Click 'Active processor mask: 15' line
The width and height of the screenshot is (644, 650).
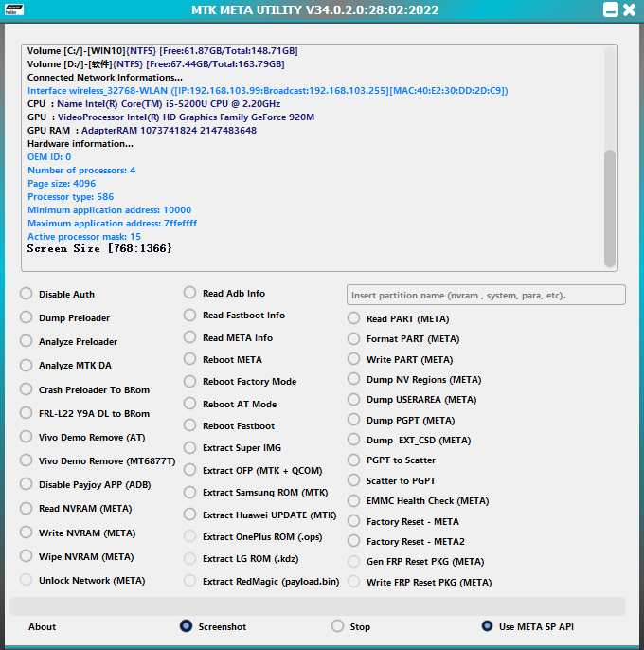(84, 236)
